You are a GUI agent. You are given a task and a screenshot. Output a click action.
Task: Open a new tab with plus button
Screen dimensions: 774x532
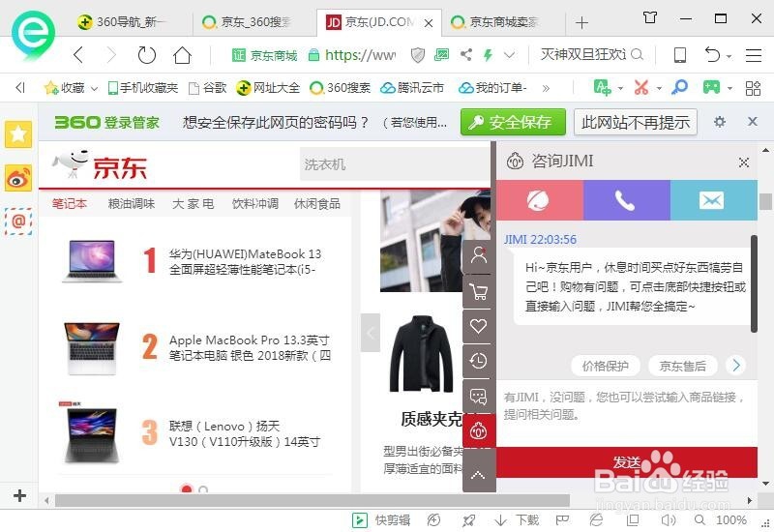[x=581, y=22]
